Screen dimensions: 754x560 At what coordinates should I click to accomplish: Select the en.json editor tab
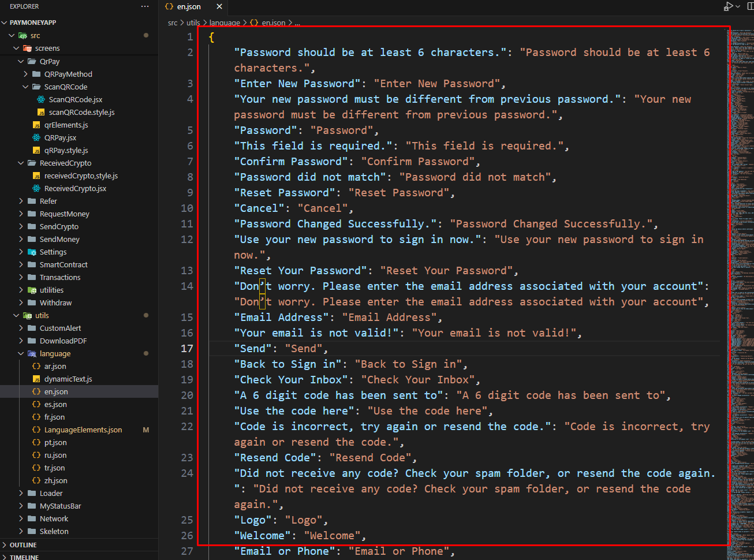click(188, 7)
